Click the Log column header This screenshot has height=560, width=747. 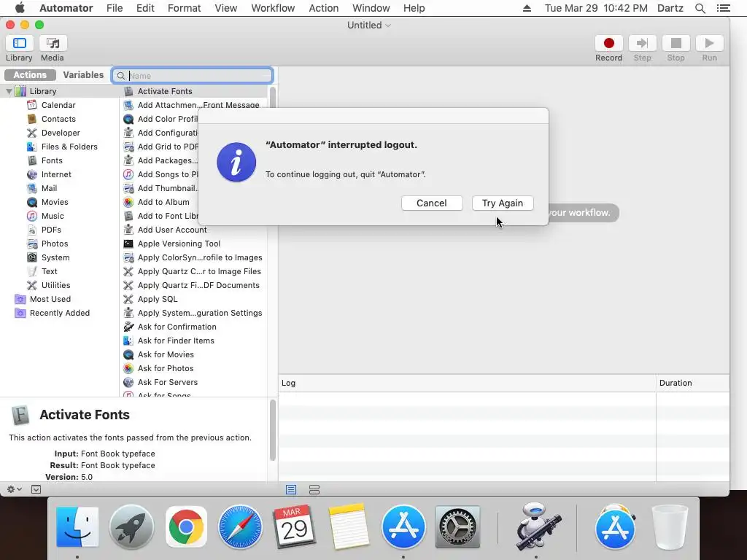tap(467, 383)
